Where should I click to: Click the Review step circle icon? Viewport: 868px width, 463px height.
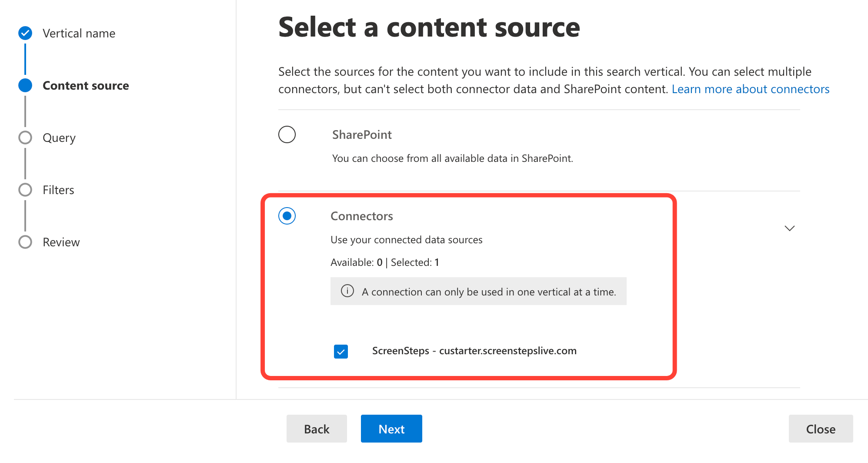25,242
